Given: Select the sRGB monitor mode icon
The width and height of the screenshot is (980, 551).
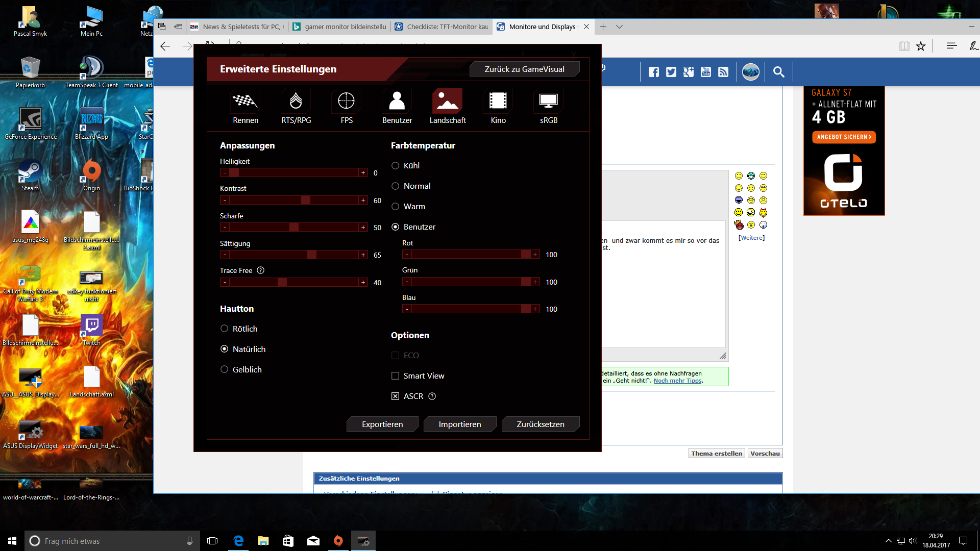Looking at the screenshot, I should click(549, 101).
